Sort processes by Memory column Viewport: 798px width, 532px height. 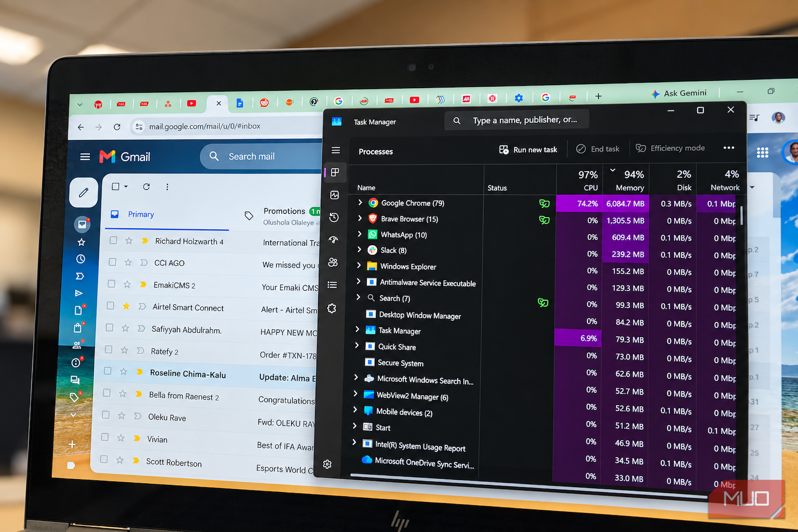pyautogui.click(x=625, y=180)
